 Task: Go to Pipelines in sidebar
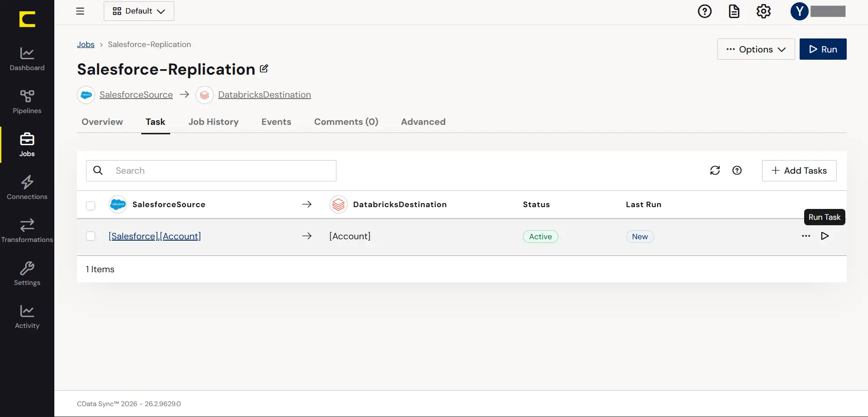27,102
